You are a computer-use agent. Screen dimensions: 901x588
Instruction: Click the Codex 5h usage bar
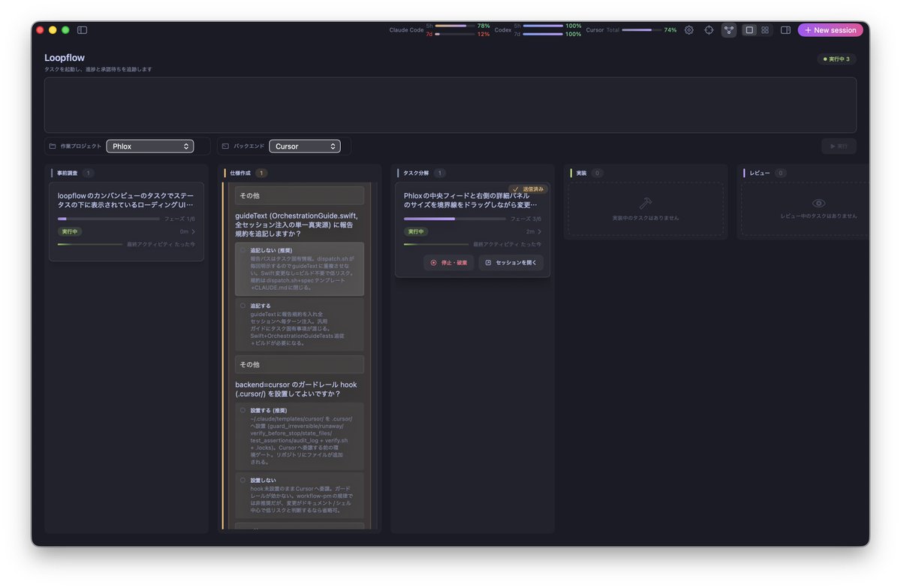point(543,26)
